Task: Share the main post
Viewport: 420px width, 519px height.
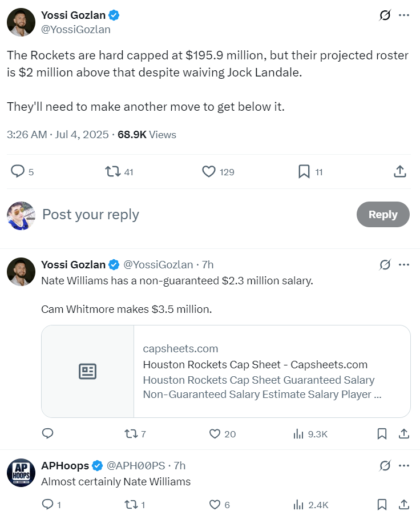Action: click(400, 171)
